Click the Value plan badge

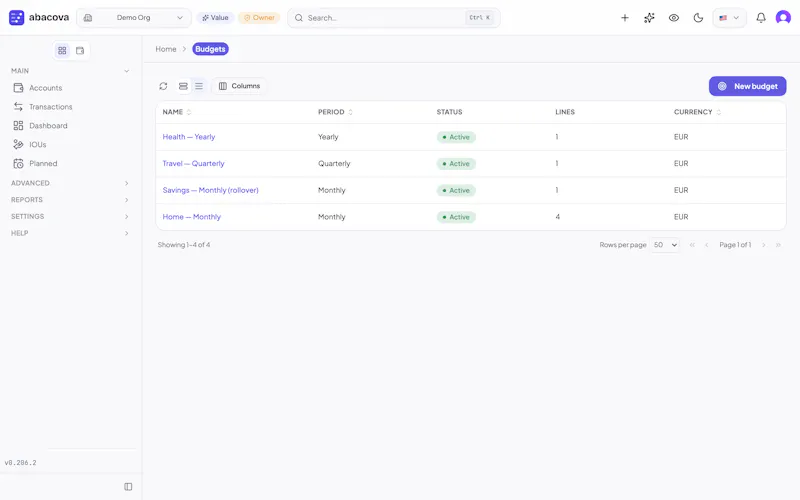[x=215, y=18]
